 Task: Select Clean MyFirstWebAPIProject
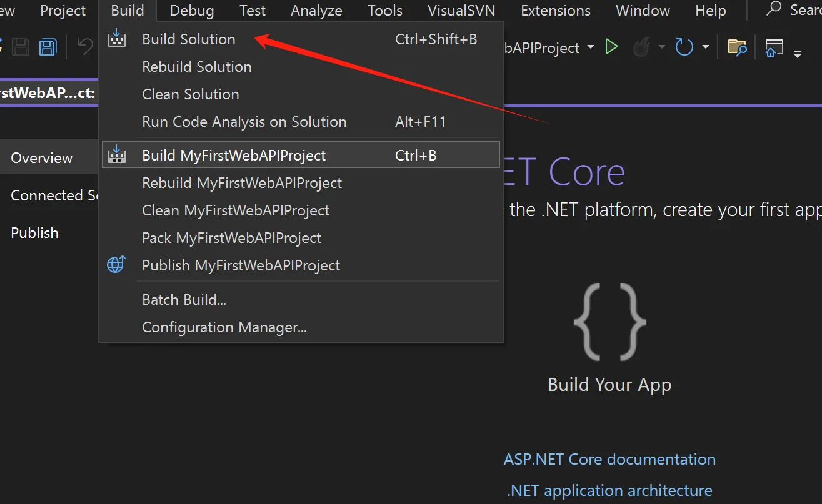click(301, 210)
